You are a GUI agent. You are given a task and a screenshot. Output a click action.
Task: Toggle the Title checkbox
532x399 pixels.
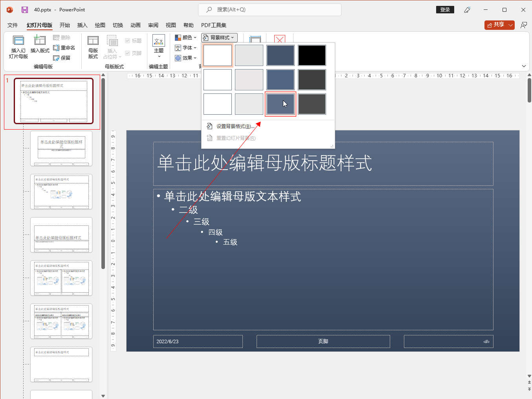pos(127,41)
